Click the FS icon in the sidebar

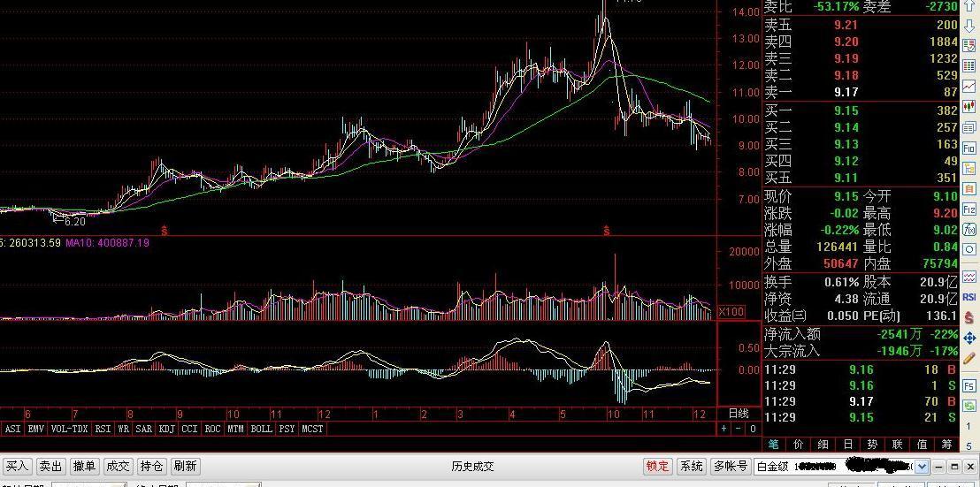click(969, 386)
